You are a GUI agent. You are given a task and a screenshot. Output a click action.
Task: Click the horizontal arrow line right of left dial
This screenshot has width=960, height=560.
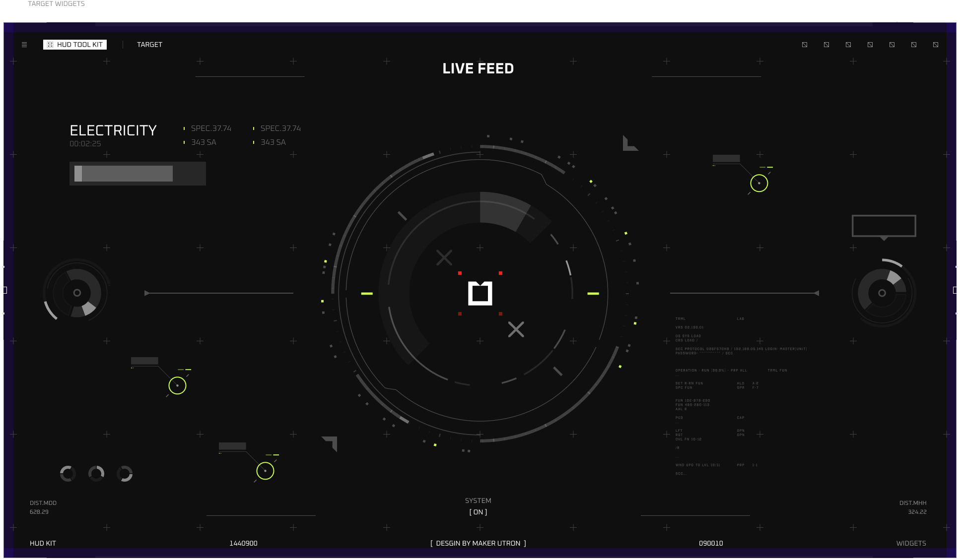tap(219, 293)
